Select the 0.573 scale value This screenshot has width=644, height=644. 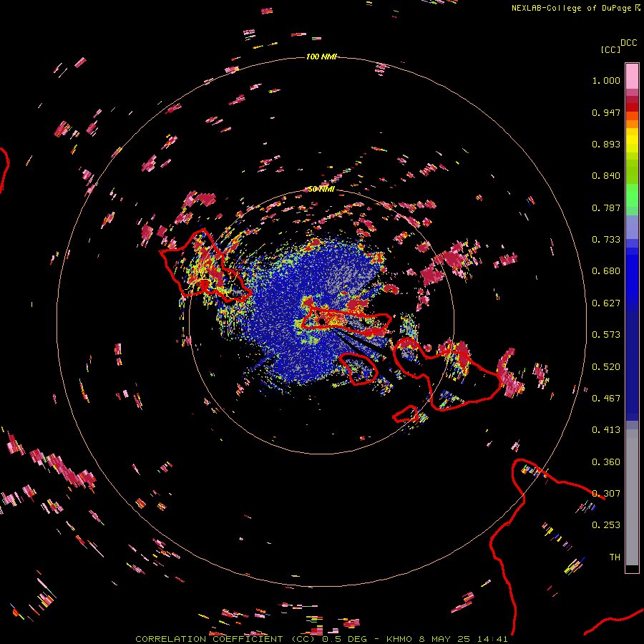tap(606, 335)
